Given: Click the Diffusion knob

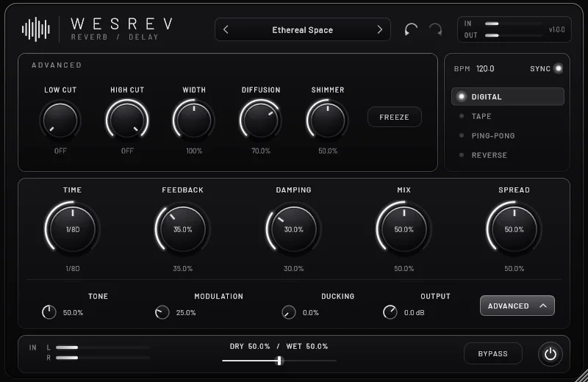Looking at the screenshot, I should pos(261,120).
